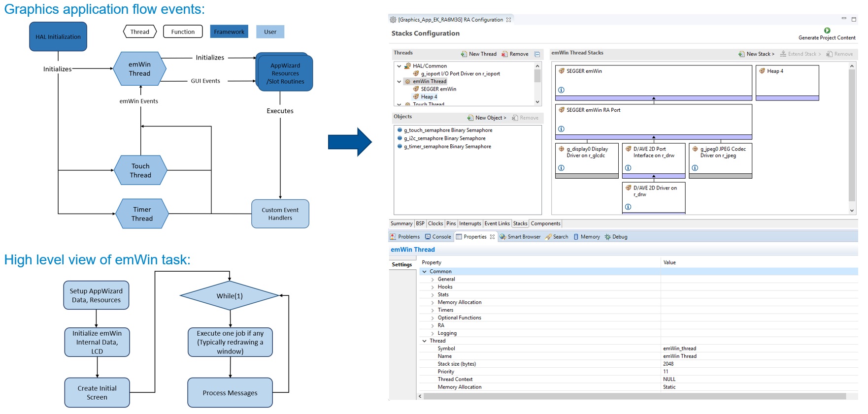Click the collapse-all icon in Threads panel header

(537, 54)
